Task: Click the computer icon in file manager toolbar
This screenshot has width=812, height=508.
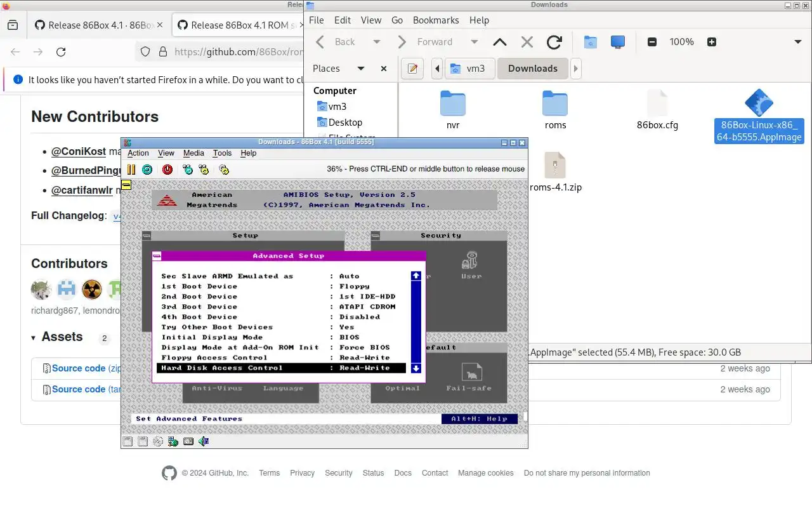Action: (x=618, y=42)
